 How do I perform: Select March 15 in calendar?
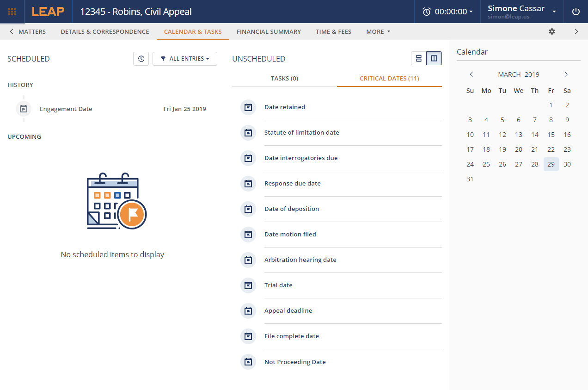click(551, 135)
